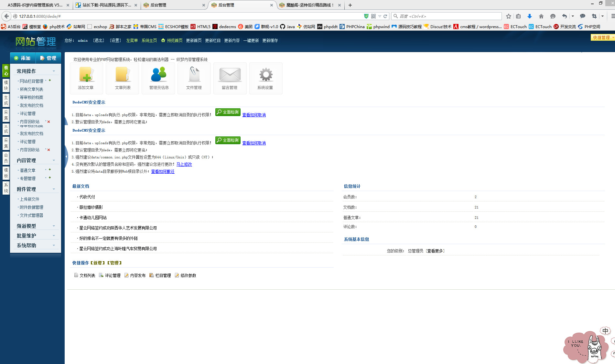Select the 会员 vertical tab

tap(6, 158)
